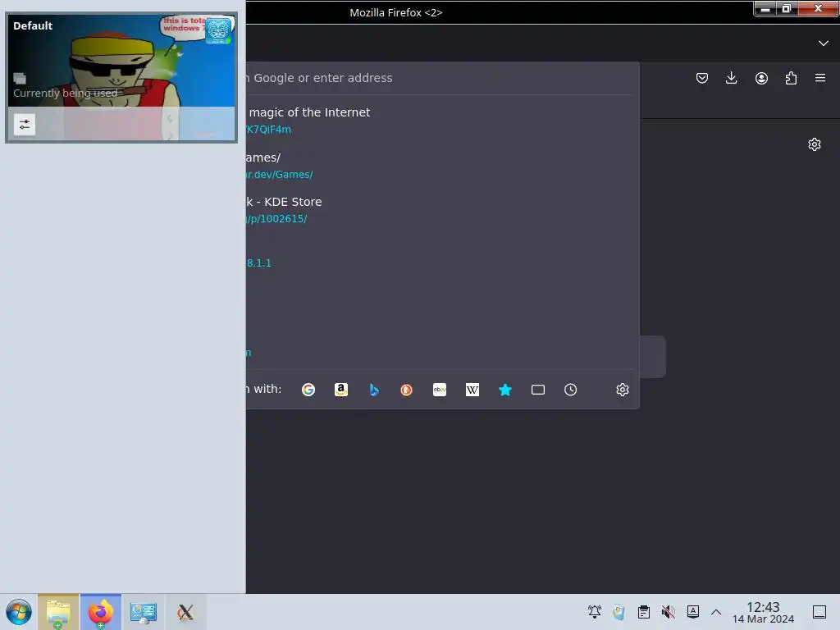
Task: Expand hidden system tray icons arrow
Action: (x=715, y=612)
